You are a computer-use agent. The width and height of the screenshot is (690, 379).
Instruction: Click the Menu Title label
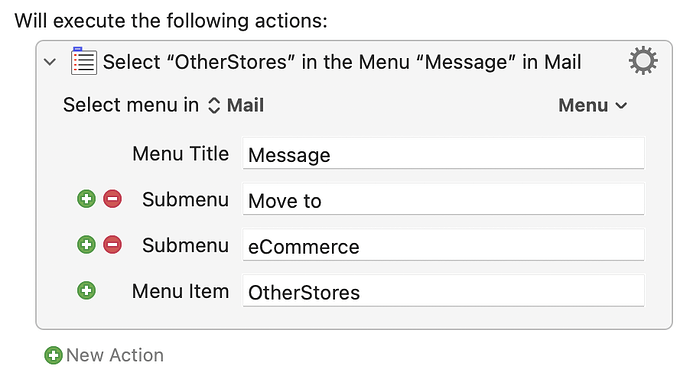click(x=180, y=154)
